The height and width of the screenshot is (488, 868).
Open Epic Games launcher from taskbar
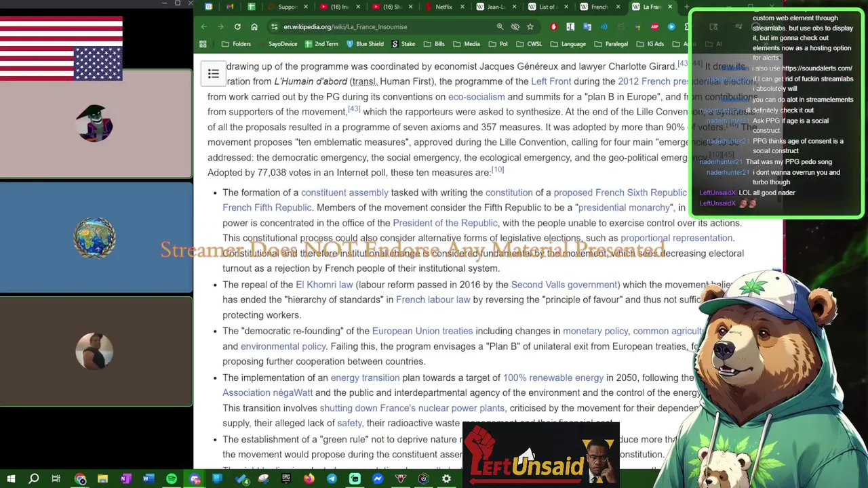point(286,479)
